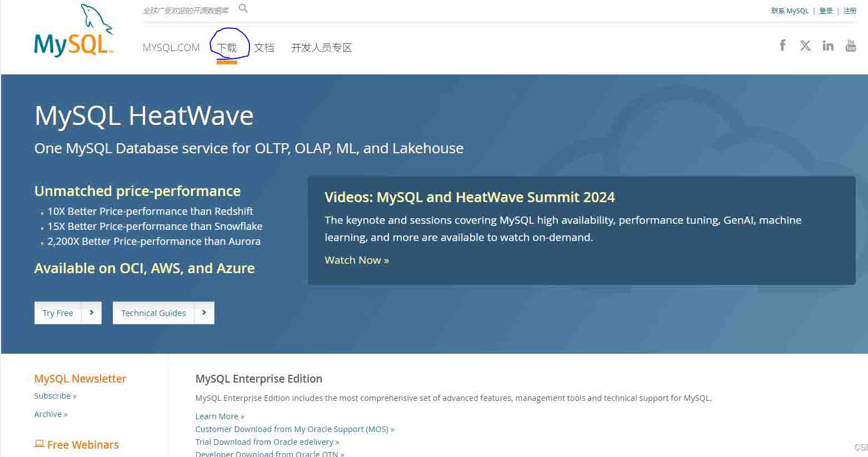The image size is (868, 457).
Task: Open the X (Twitter) icon
Action: pyautogui.click(x=805, y=46)
